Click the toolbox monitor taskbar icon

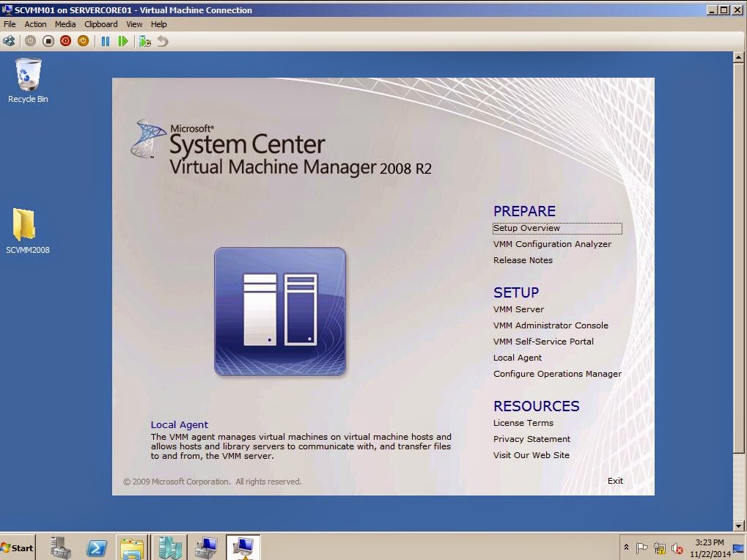(x=206, y=548)
